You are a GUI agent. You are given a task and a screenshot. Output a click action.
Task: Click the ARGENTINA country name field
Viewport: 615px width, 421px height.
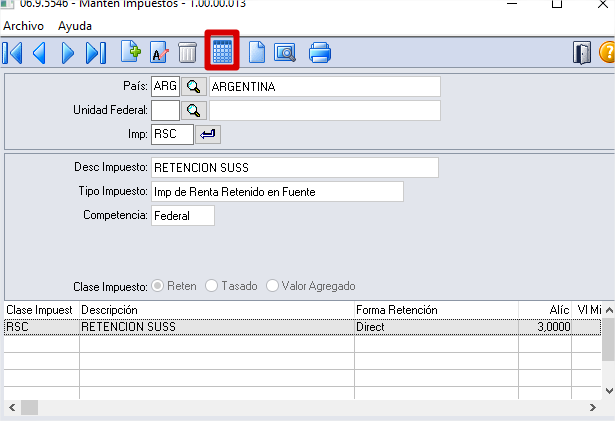point(325,86)
